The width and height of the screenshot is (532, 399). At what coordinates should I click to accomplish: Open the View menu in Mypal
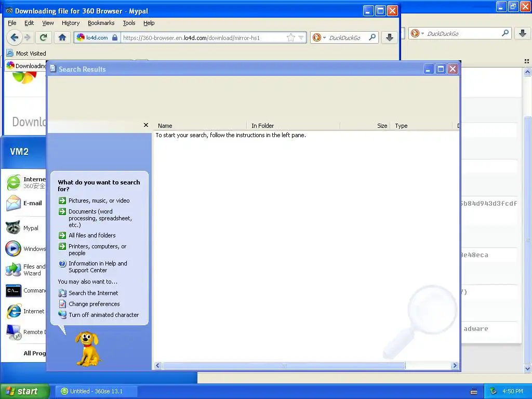pos(48,23)
